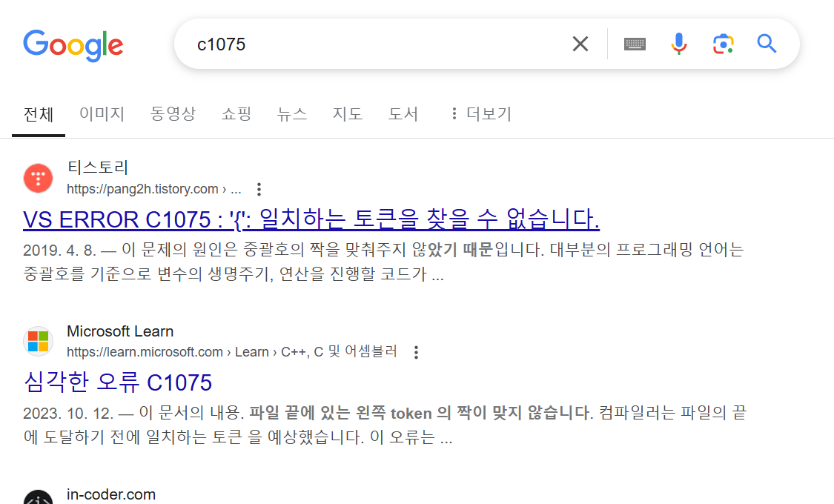The height and width of the screenshot is (504, 834).
Task: Switch to the 지도 tab
Action: coord(348,114)
